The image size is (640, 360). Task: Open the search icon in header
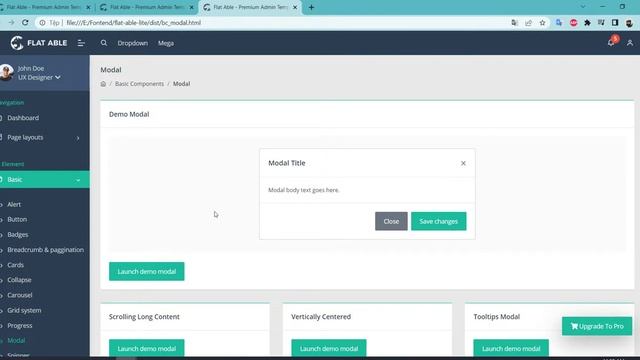coord(104,43)
